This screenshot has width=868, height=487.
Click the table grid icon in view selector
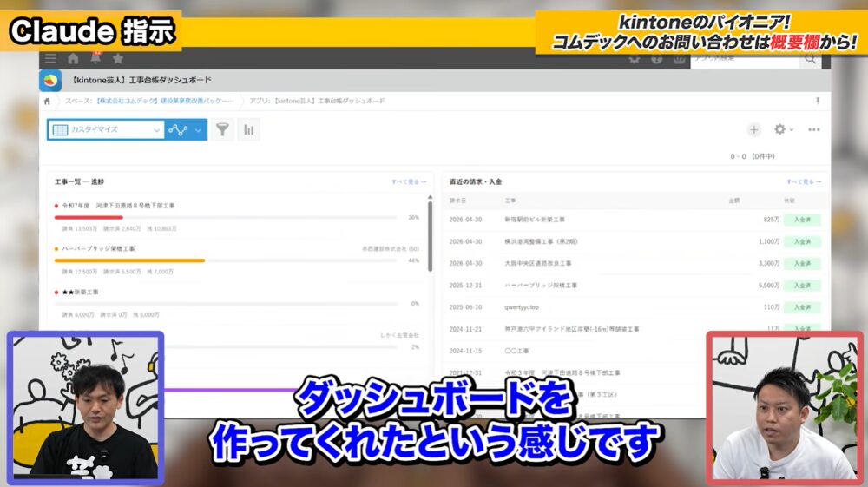point(60,129)
